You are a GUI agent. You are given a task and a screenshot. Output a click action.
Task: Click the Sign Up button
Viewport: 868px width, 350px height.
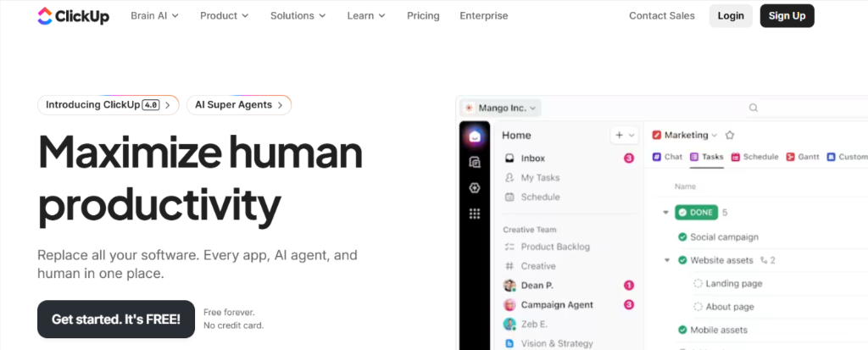tap(787, 16)
